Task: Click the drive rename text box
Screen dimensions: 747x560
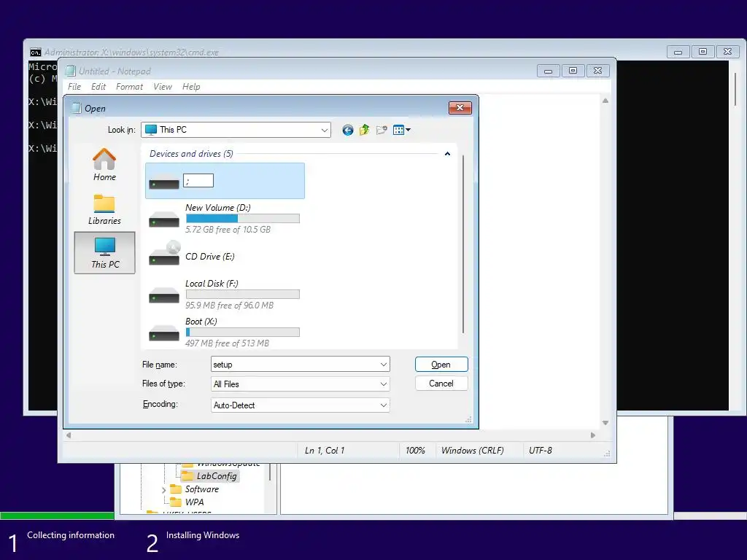Action: click(x=198, y=181)
